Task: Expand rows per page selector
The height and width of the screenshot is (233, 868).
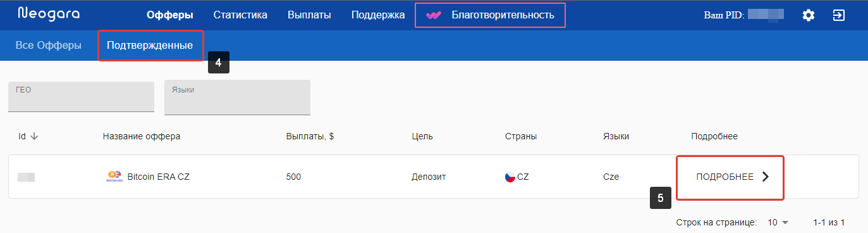Action: pyautogui.click(x=778, y=222)
